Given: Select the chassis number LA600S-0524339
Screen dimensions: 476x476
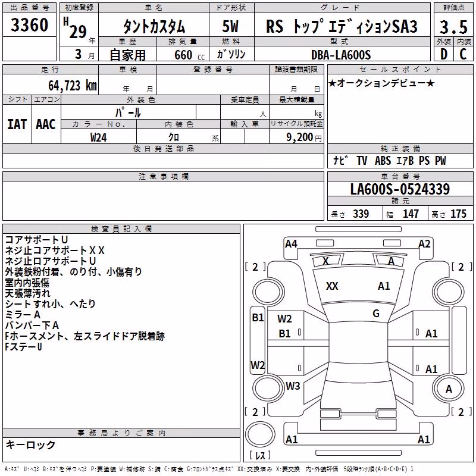Looking at the screenshot, I should tap(400, 189).
